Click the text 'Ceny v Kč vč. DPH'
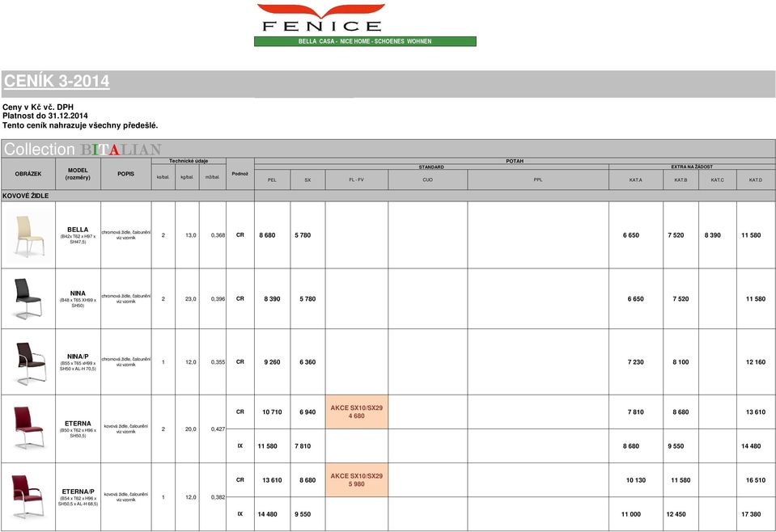The image size is (776, 532). [38, 108]
